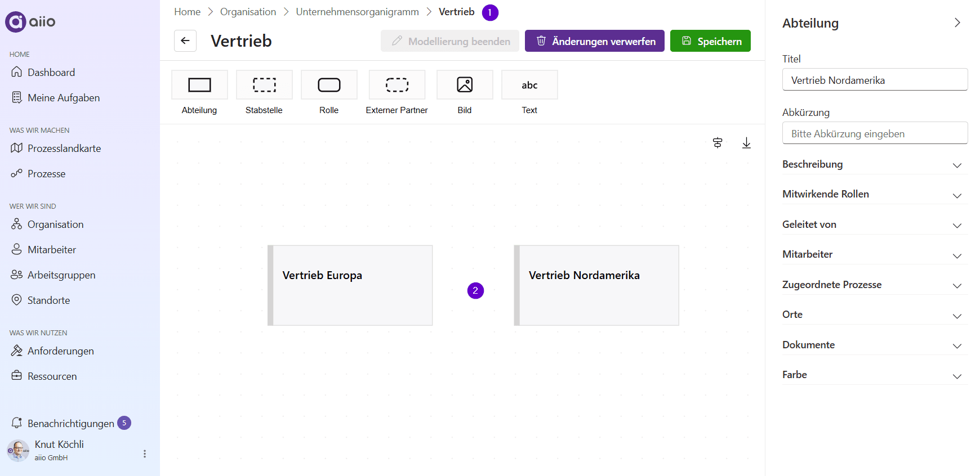Expand the Geleitet von section
980x476 pixels.
tap(875, 224)
